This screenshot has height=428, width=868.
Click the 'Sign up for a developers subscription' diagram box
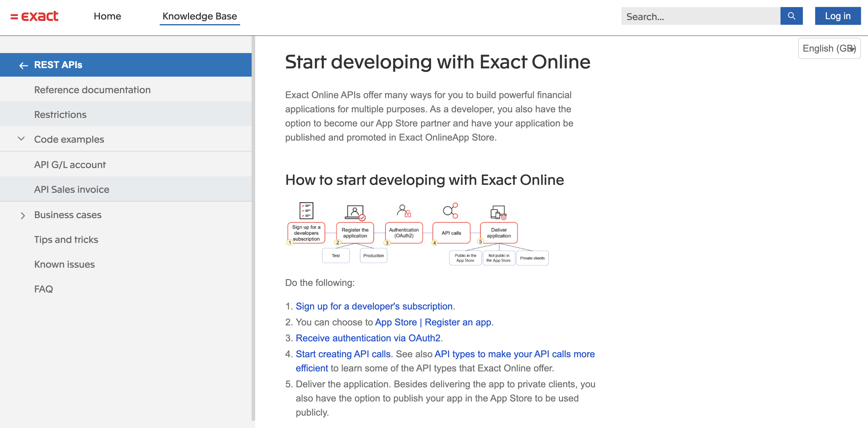point(306,233)
